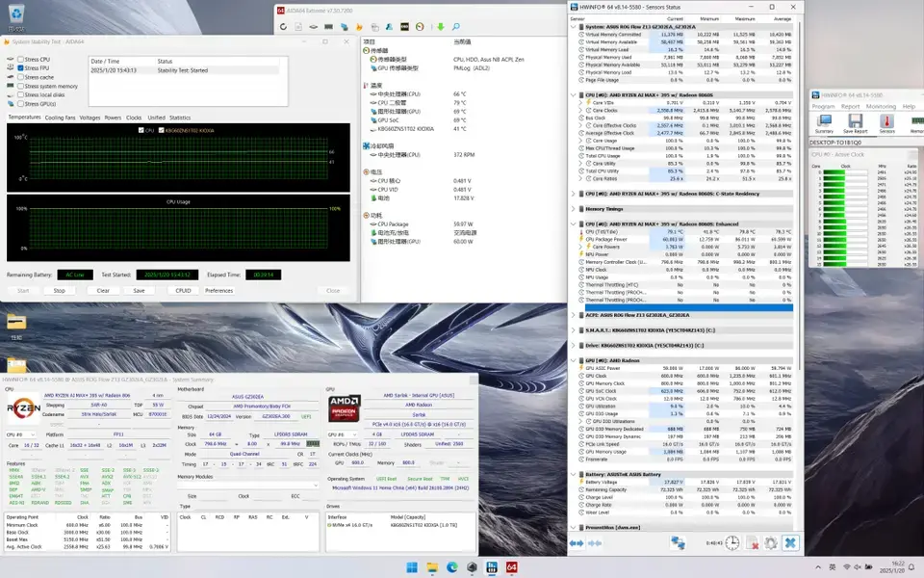Open Preferences in System Stability Test

pyautogui.click(x=219, y=291)
